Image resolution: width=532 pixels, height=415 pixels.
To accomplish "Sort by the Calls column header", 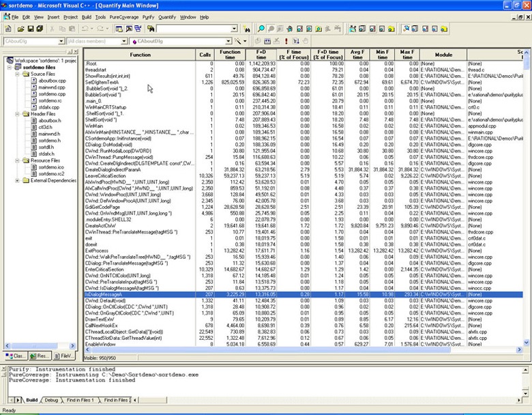I will pos(205,55).
